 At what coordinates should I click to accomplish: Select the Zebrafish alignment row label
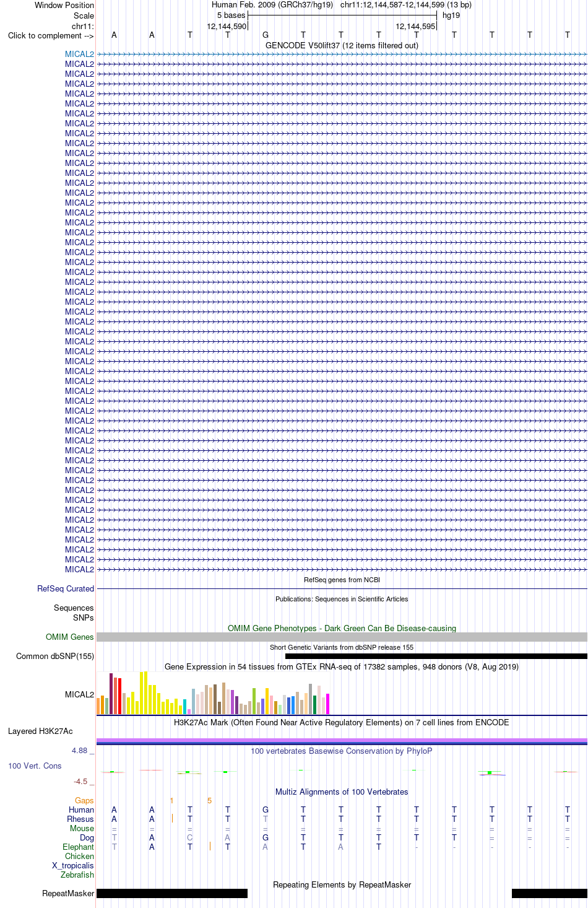pyautogui.click(x=77, y=875)
